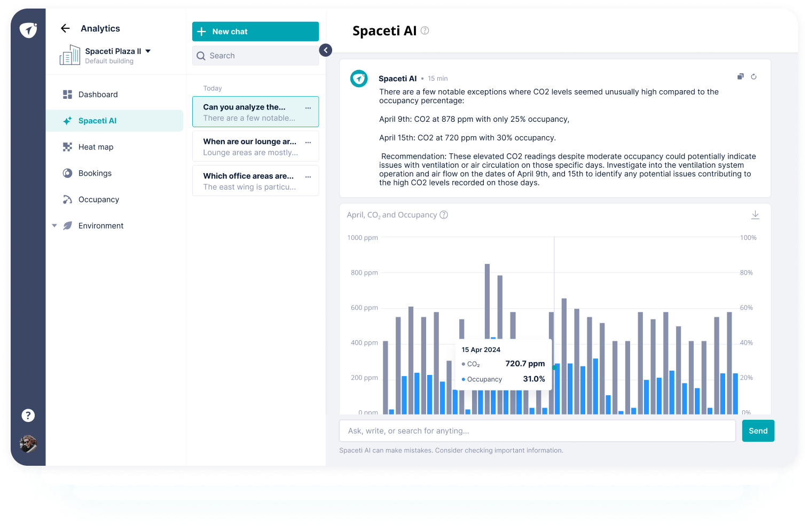Open the Heat map section
This screenshot has width=809, height=532.
coord(96,147)
